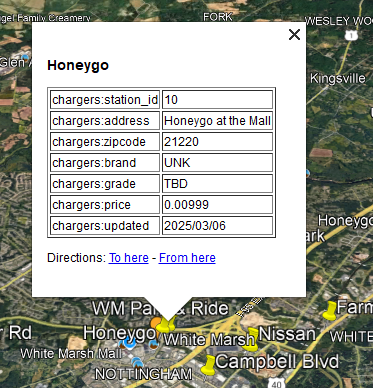Select the Nissan yellow pushpin placemark

[251, 339]
